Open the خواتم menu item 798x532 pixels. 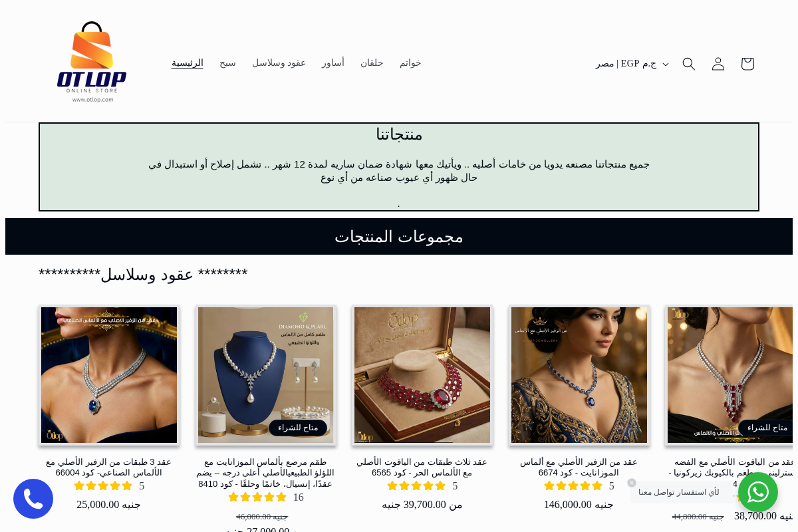coord(410,63)
